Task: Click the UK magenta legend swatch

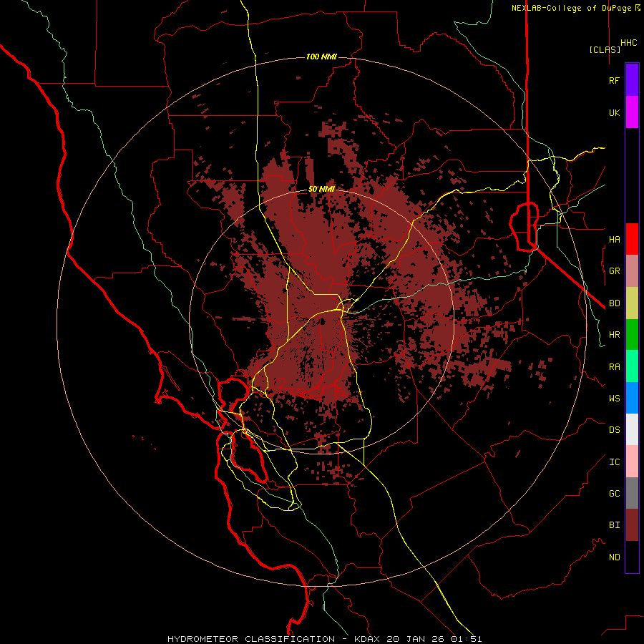Action: [632, 112]
